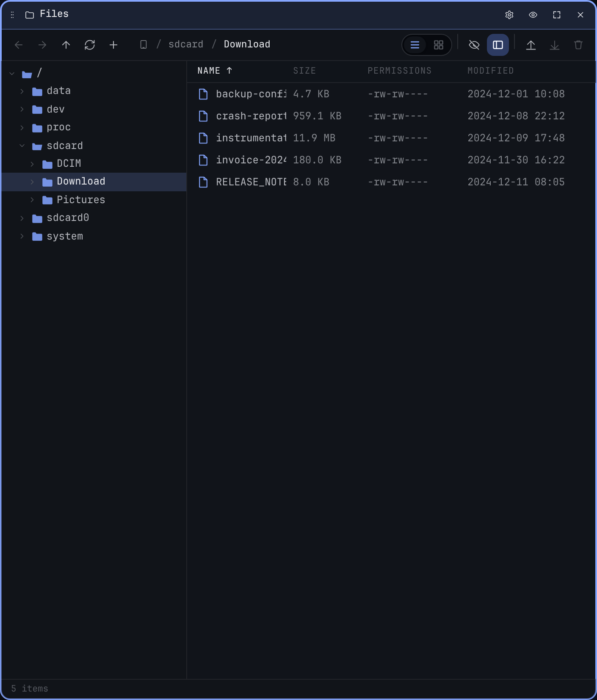Select the DCIM folder in tree
The height and width of the screenshot is (700, 597).
point(94,164)
